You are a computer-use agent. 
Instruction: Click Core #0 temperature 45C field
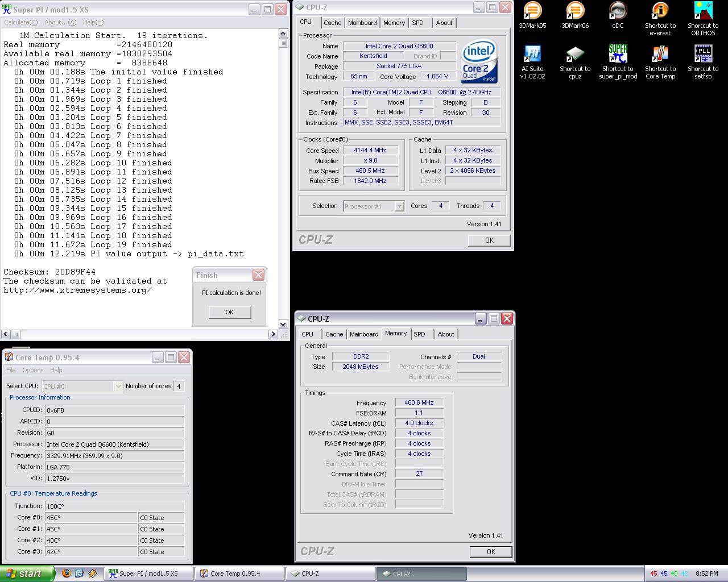[x=91, y=518]
